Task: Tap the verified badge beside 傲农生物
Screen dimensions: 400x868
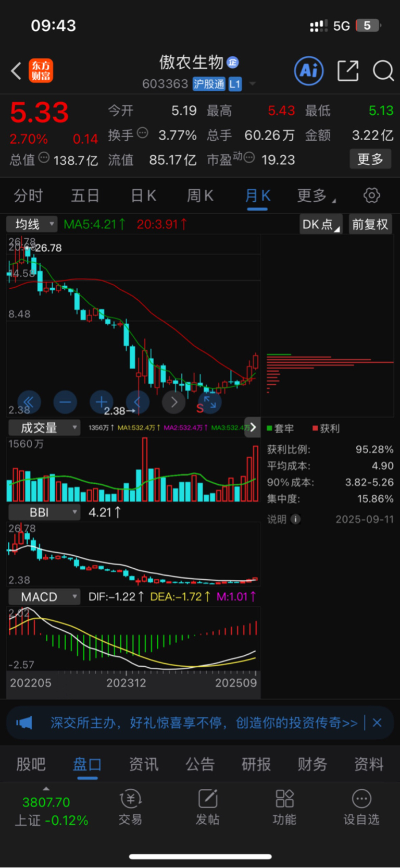Action: pyautogui.click(x=233, y=63)
